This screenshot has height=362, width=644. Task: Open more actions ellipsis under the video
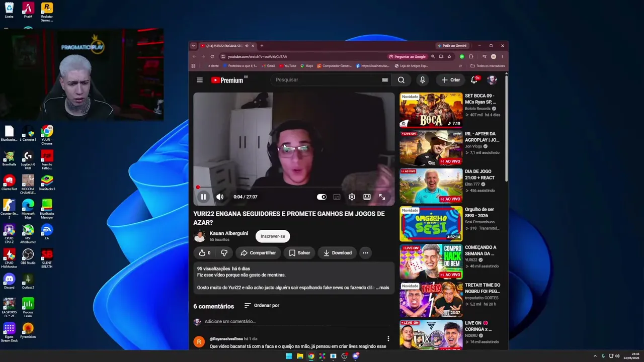tap(365, 253)
